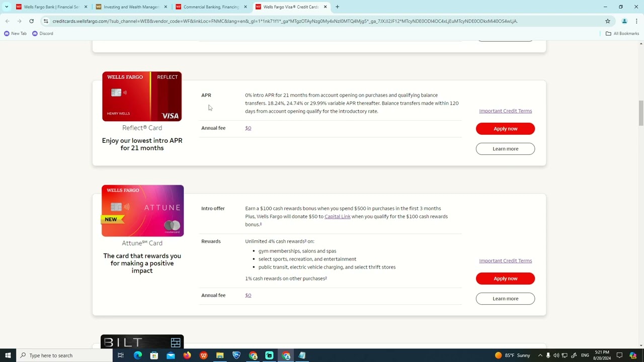Open the Discord bookmark

[x=42, y=34]
